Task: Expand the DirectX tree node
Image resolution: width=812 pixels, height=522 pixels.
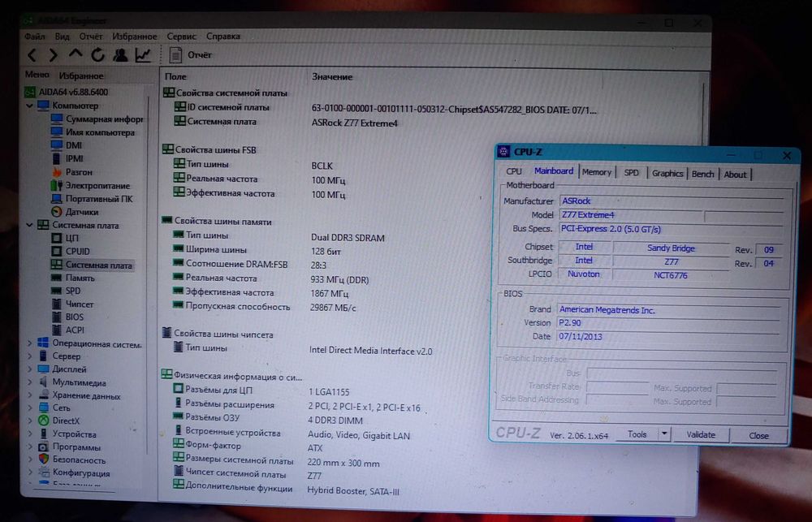Action: point(29,421)
